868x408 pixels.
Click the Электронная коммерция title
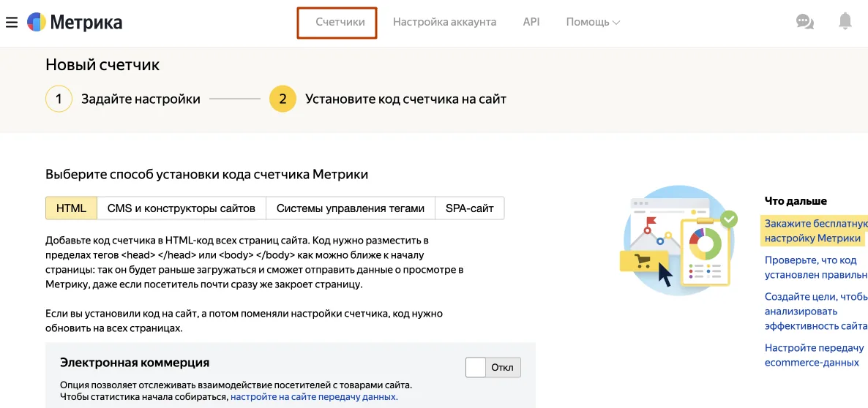coord(135,363)
